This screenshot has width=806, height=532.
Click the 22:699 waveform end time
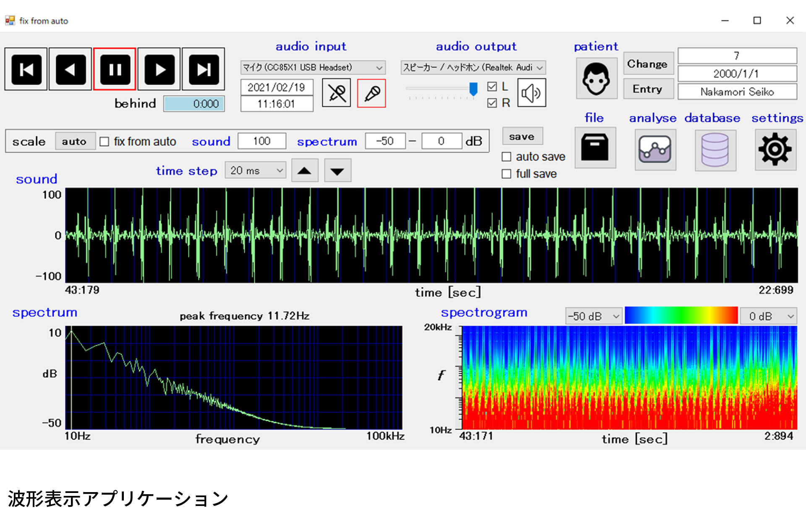[x=776, y=290]
